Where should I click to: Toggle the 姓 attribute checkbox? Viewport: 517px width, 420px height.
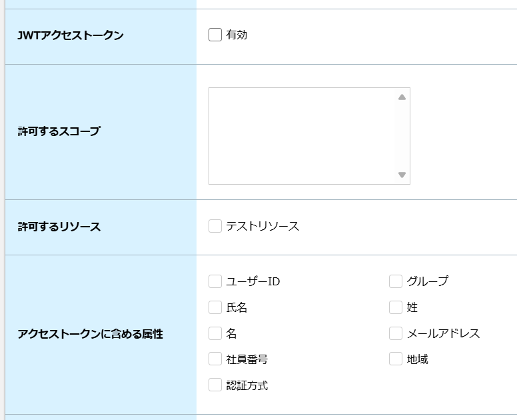click(x=396, y=307)
